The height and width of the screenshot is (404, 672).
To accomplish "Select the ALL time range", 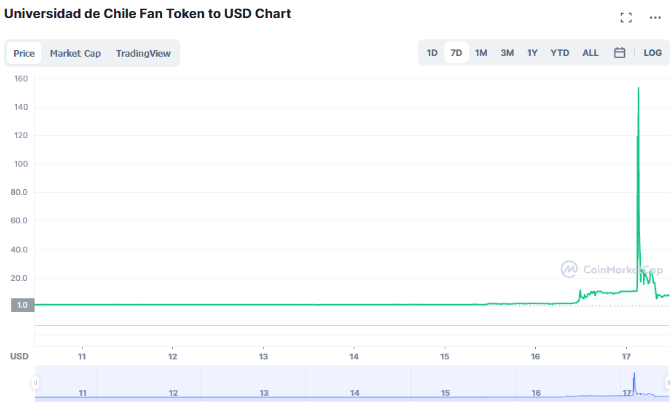I will (x=590, y=53).
